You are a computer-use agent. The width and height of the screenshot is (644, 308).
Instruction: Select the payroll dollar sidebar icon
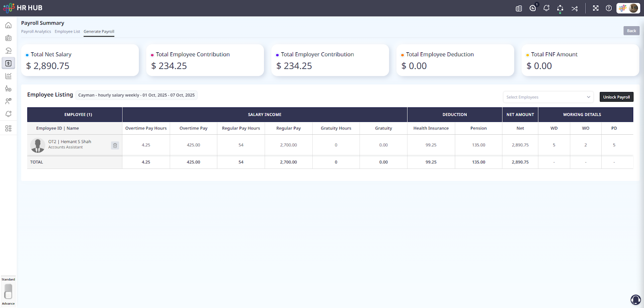coord(8,63)
